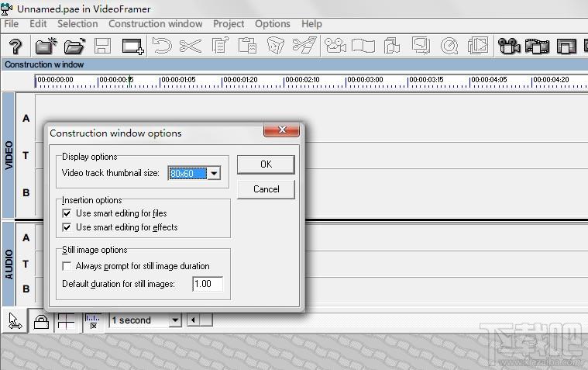588x370 pixels.
Task: Click the film frame play icon in toolbar
Action: (x=478, y=46)
